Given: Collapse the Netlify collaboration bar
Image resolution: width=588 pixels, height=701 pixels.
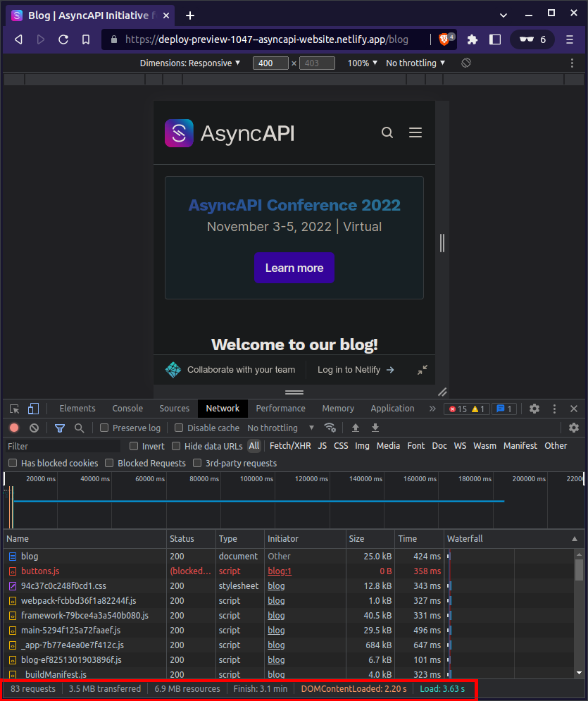Looking at the screenshot, I should click(423, 370).
